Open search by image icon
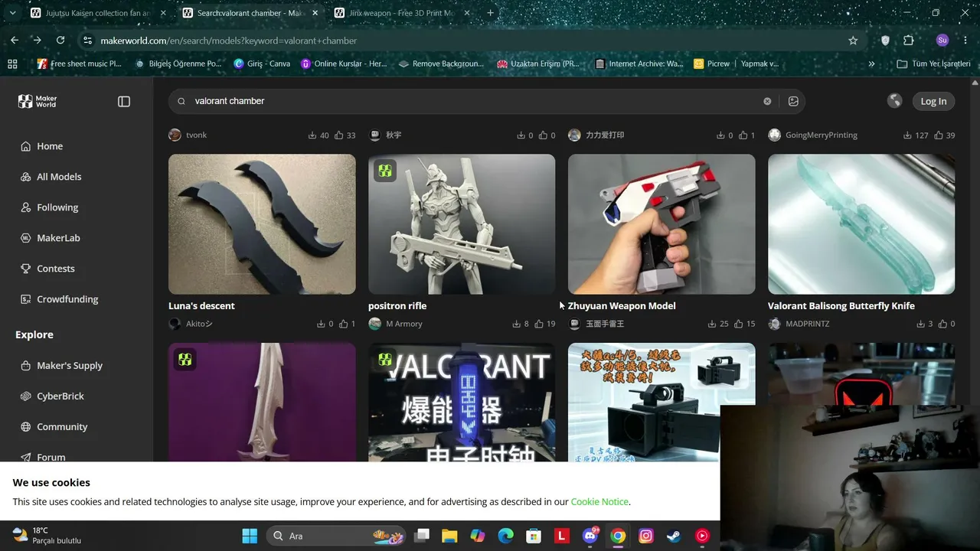 (x=793, y=101)
